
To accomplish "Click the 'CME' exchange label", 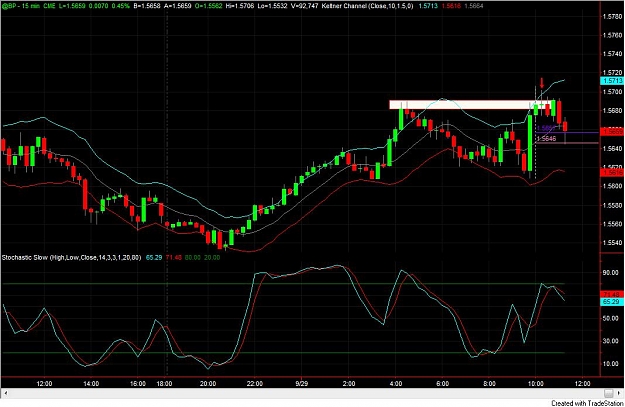I will (x=49, y=6).
